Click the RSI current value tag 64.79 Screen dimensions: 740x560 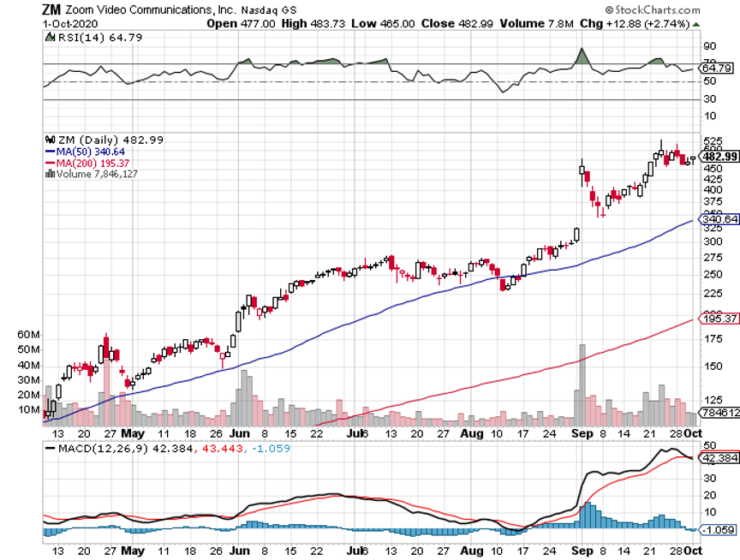pyautogui.click(x=718, y=69)
